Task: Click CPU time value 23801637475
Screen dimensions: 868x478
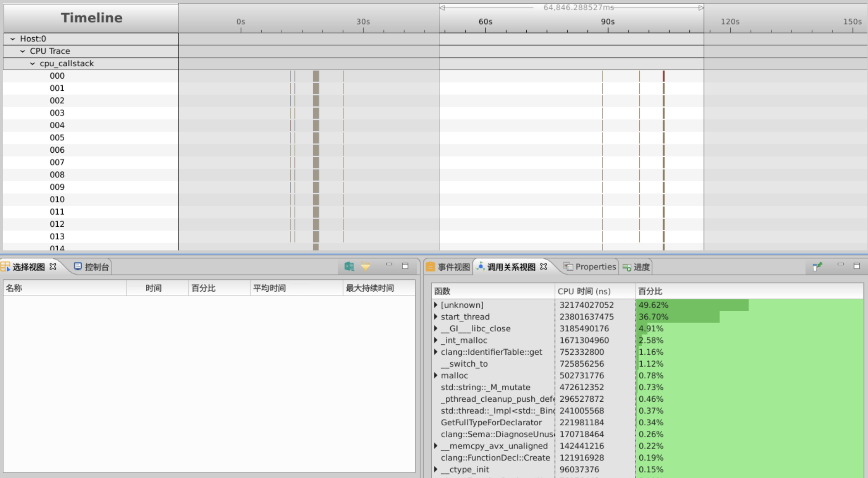Action: 587,317
